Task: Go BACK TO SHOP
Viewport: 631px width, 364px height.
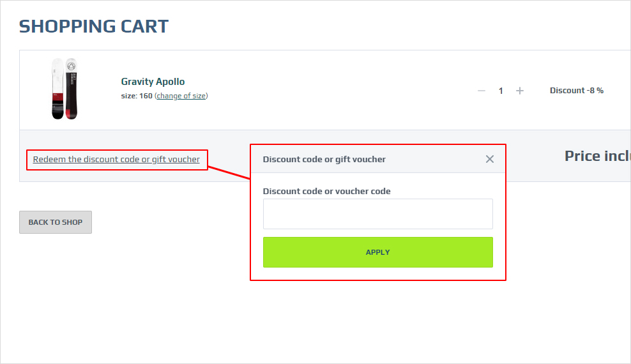Action: point(56,222)
